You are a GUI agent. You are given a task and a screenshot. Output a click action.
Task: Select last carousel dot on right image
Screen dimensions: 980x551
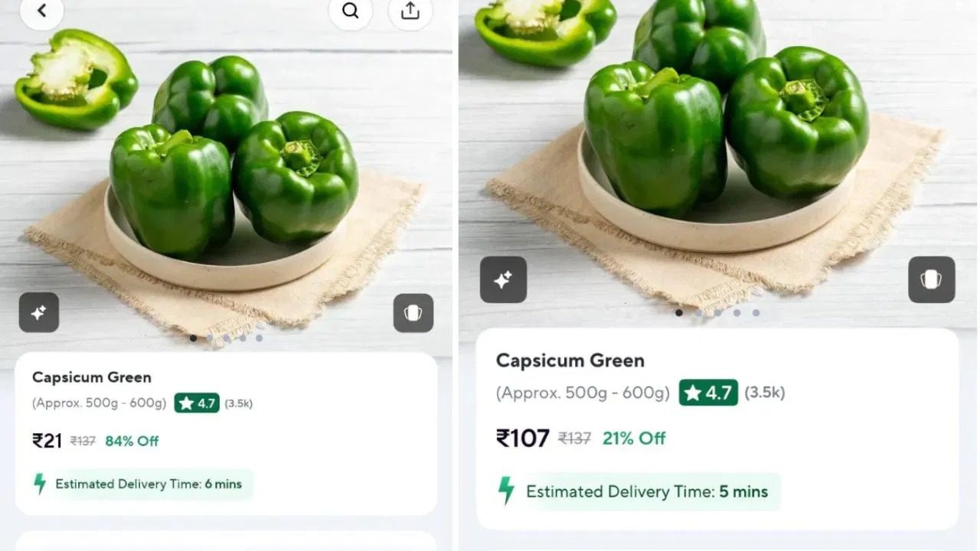[756, 312]
